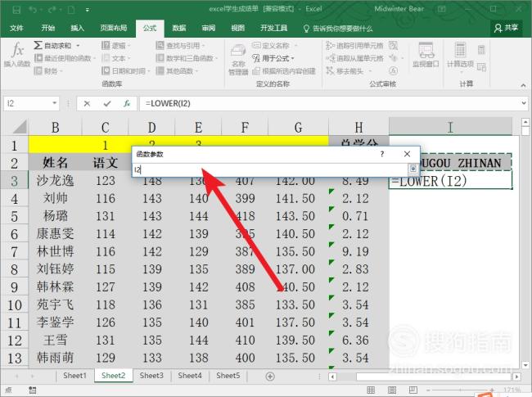This screenshot has width=532, height=397.
Task: Click the Undo icon in the title bar
Action: point(33,10)
